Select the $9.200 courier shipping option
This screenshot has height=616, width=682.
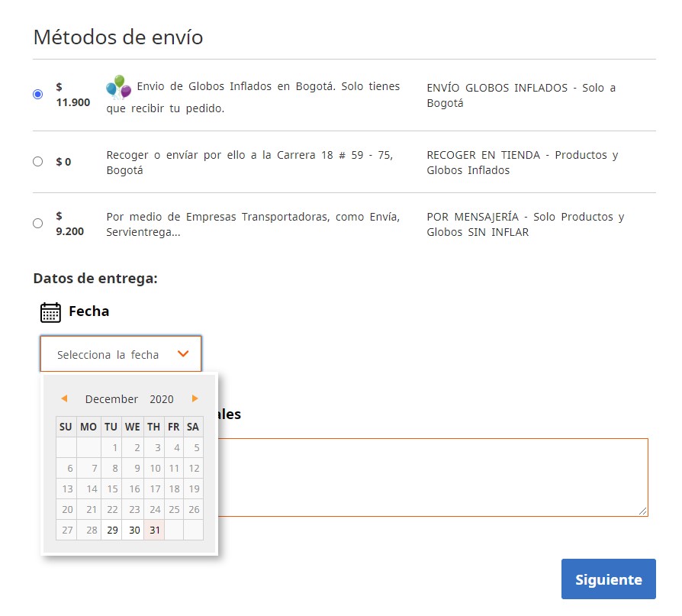pyautogui.click(x=38, y=224)
